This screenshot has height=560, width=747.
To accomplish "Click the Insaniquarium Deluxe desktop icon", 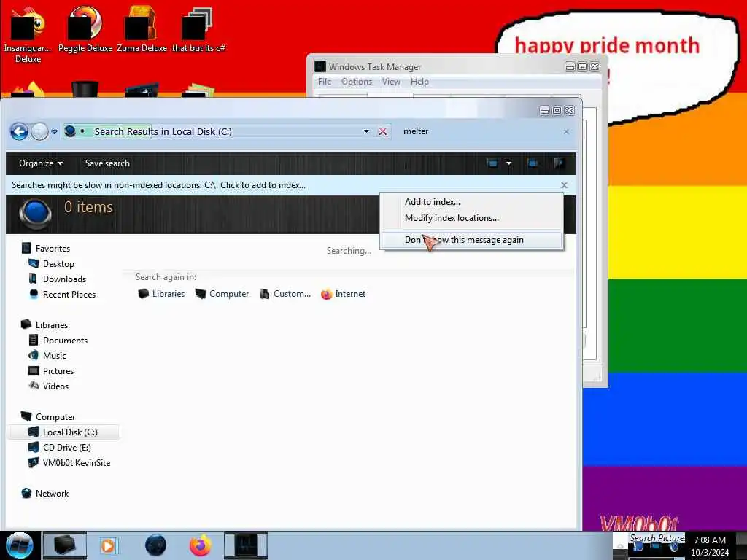I will point(28,34).
